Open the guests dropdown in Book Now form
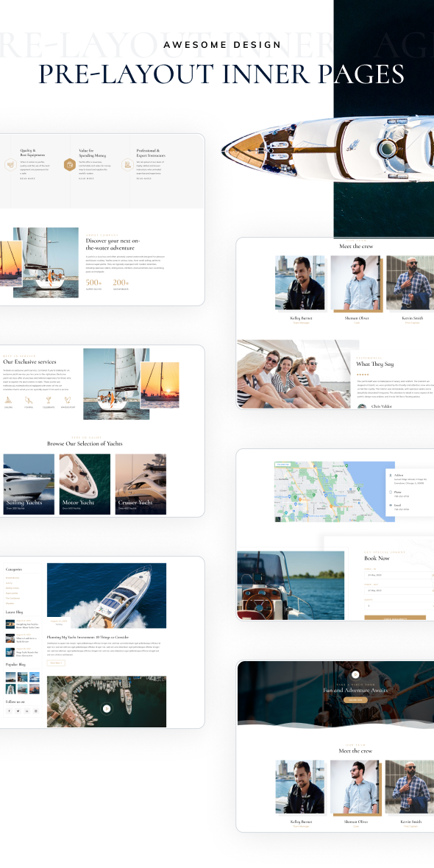 pyautogui.click(x=399, y=606)
